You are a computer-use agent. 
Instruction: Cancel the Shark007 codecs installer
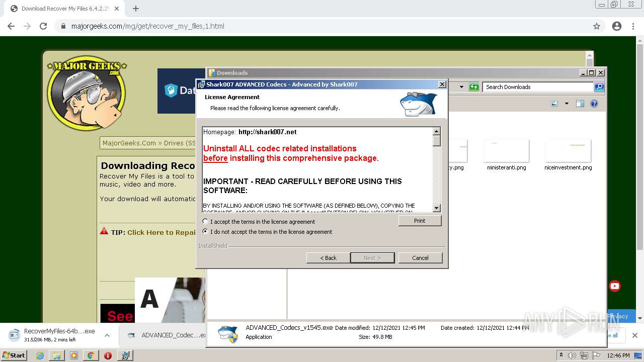[420, 258]
